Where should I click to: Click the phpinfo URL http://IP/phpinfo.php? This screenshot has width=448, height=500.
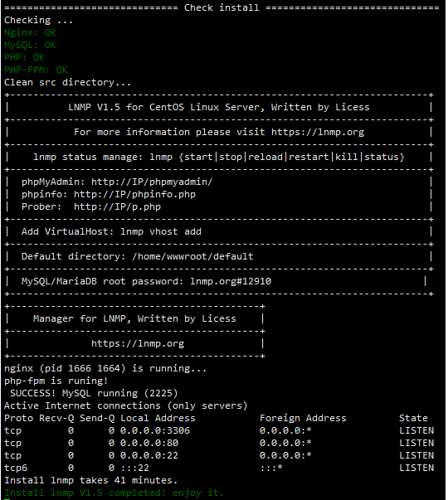[134, 194]
